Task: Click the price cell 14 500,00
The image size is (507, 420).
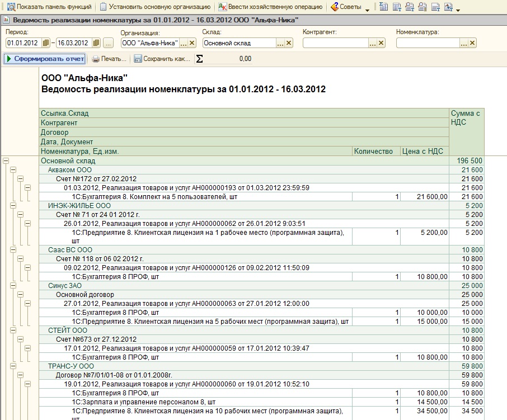Action: tap(425, 402)
